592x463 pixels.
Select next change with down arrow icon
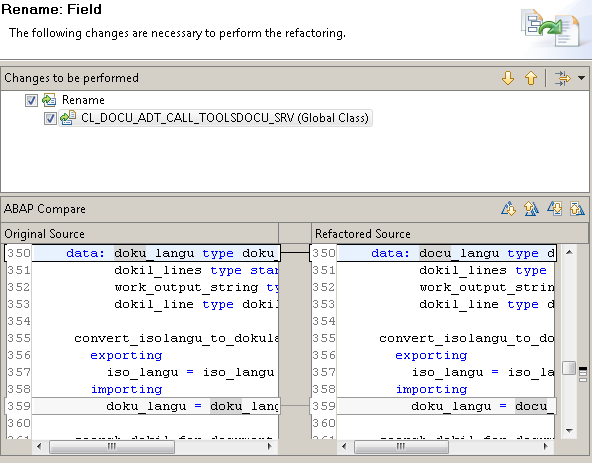[508, 78]
